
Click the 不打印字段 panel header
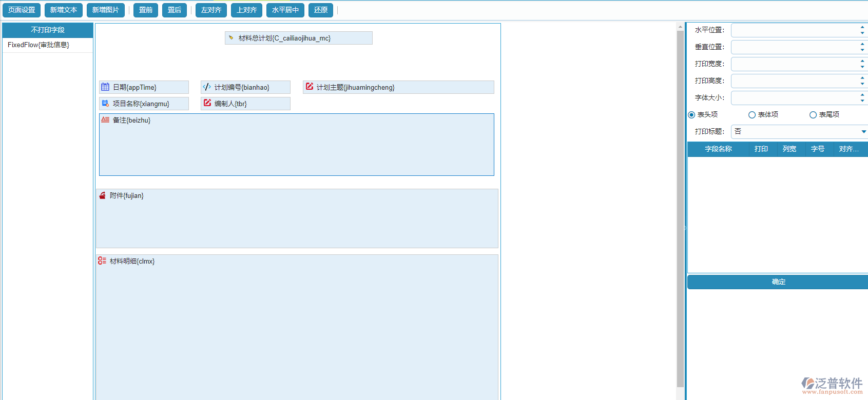coord(48,30)
